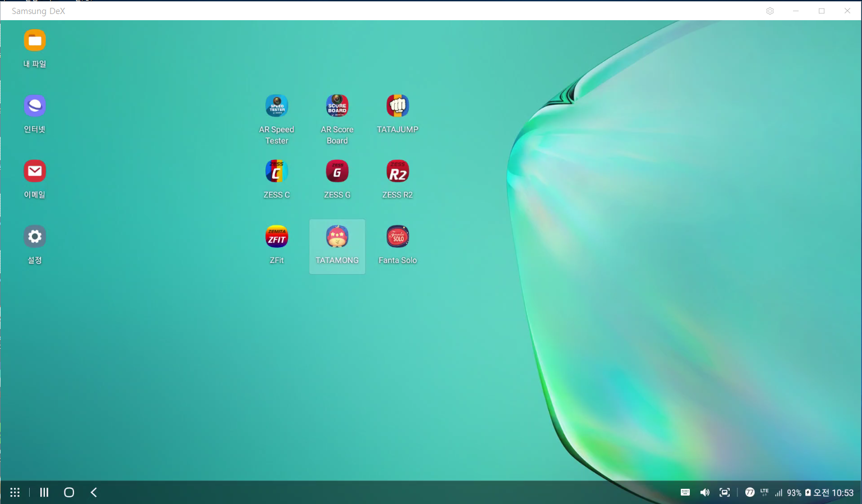Launch the AR Score Board app
862x504 pixels.
(x=337, y=106)
